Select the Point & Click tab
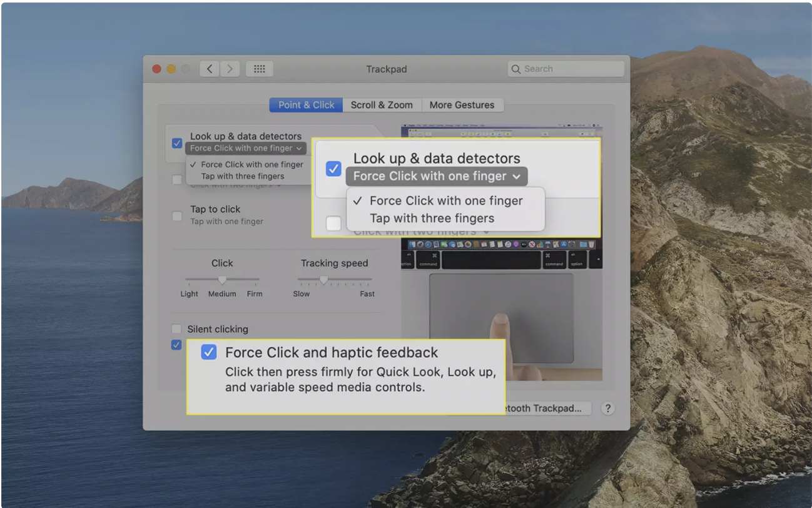 [x=306, y=105]
